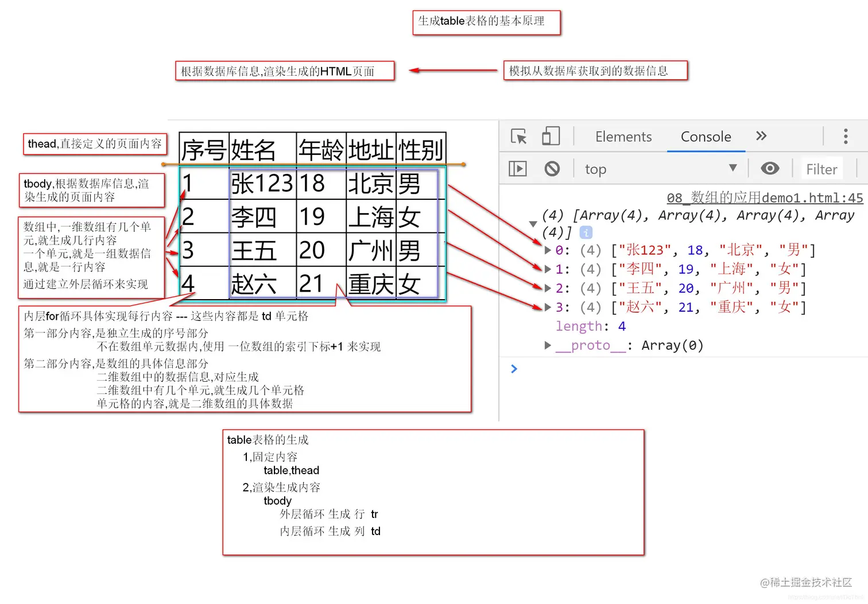Click the info icon beside the array output

[x=586, y=233]
